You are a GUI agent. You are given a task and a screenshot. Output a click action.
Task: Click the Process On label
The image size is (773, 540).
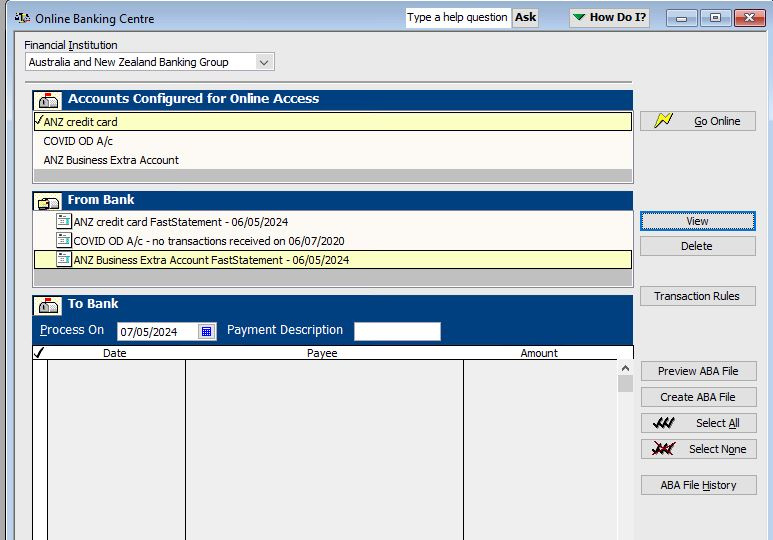tap(72, 330)
